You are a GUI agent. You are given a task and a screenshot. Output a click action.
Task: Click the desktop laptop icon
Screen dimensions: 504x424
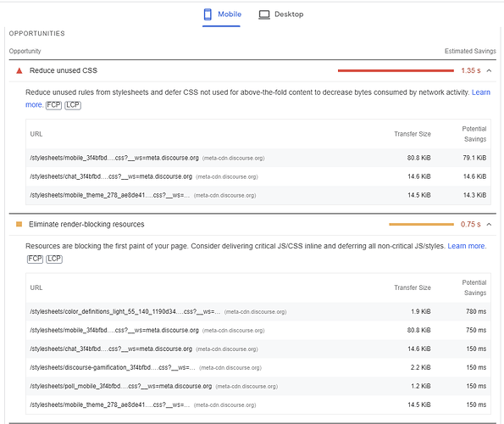click(264, 14)
